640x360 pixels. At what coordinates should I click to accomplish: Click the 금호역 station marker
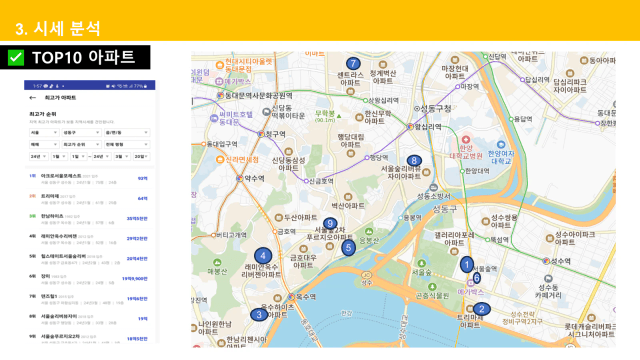[275, 231]
